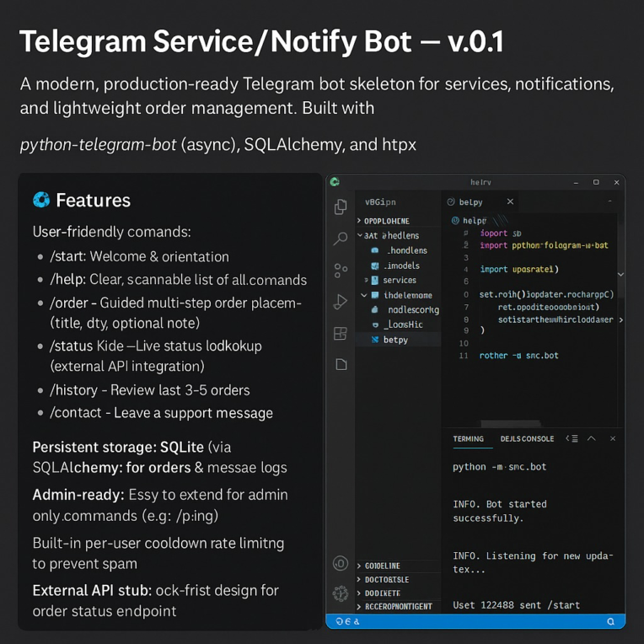
Task: Click the green app logo in title bar
Action: (x=335, y=182)
